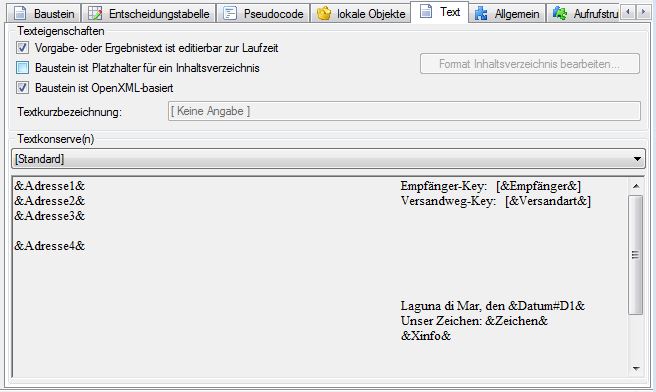Toggle 'Vorgabe- oder Ergebnistext ist editierbar' checkbox
This screenshot has height=392, width=656.
(x=23, y=48)
